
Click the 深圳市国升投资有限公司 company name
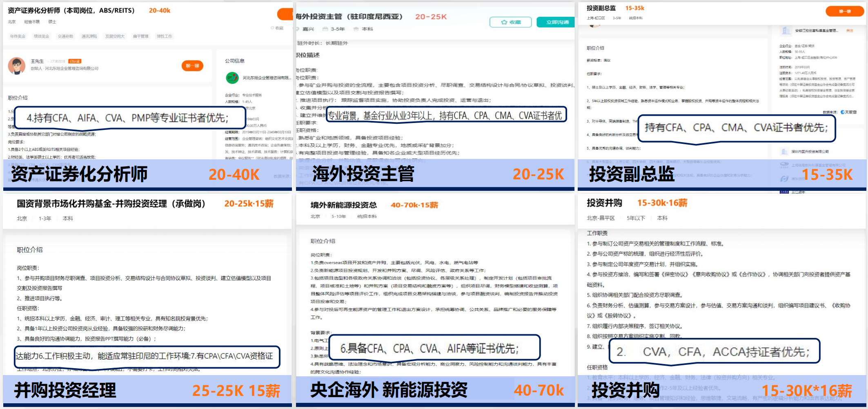click(810, 152)
